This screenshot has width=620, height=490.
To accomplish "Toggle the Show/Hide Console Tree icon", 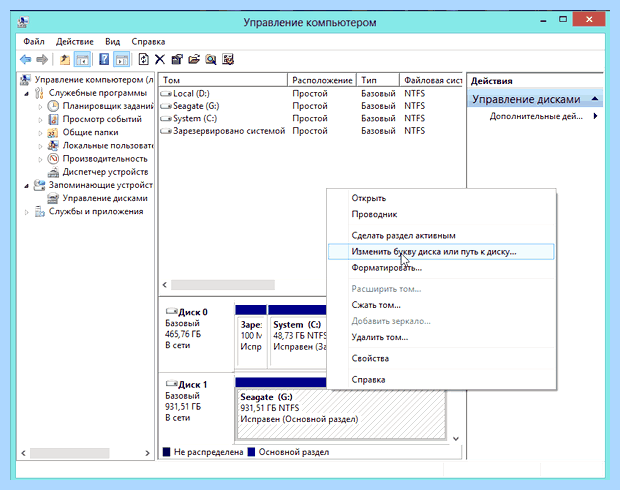I will (x=82, y=60).
